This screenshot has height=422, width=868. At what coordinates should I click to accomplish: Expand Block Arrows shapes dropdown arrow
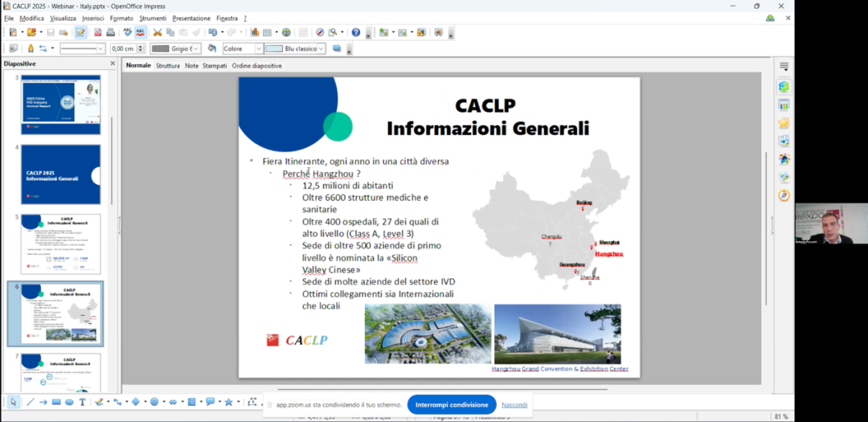[x=182, y=402]
